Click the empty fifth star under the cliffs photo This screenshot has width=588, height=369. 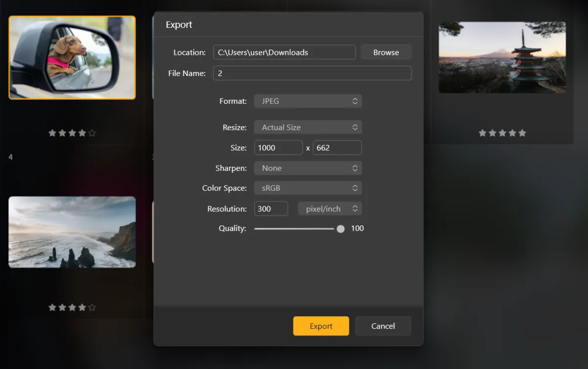93,307
